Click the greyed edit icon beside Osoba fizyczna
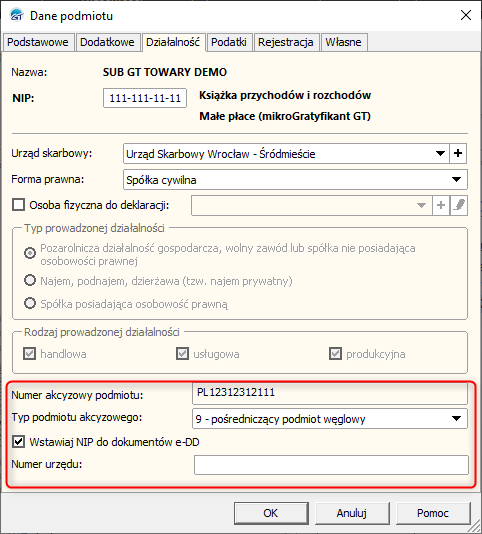Screen dimensions: 482x534 click(x=459, y=205)
